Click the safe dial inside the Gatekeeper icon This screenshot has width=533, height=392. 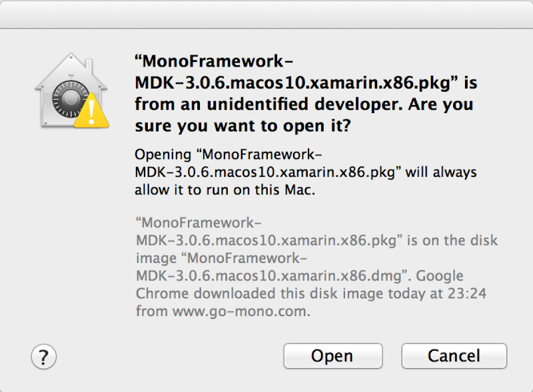[70, 99]
